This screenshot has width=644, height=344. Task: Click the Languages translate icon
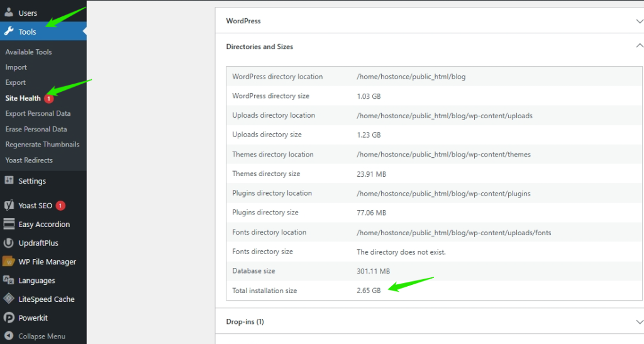[x=9, y=280]
